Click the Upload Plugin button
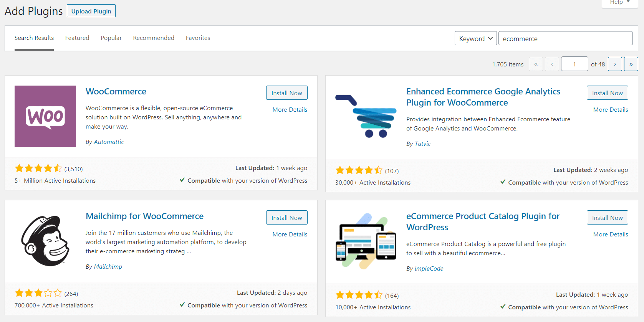This screenshot has height=322, width=644. click(x=91, y=11)
